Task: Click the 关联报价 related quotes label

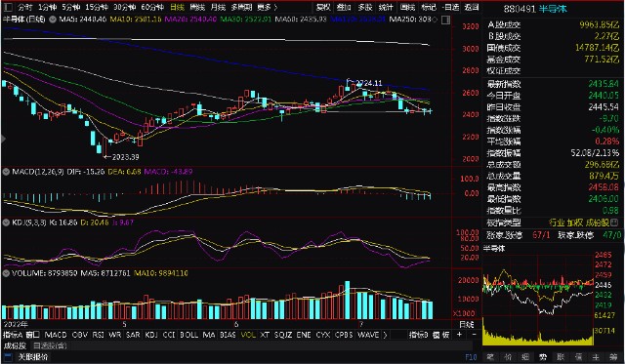Action: [33, 357]
